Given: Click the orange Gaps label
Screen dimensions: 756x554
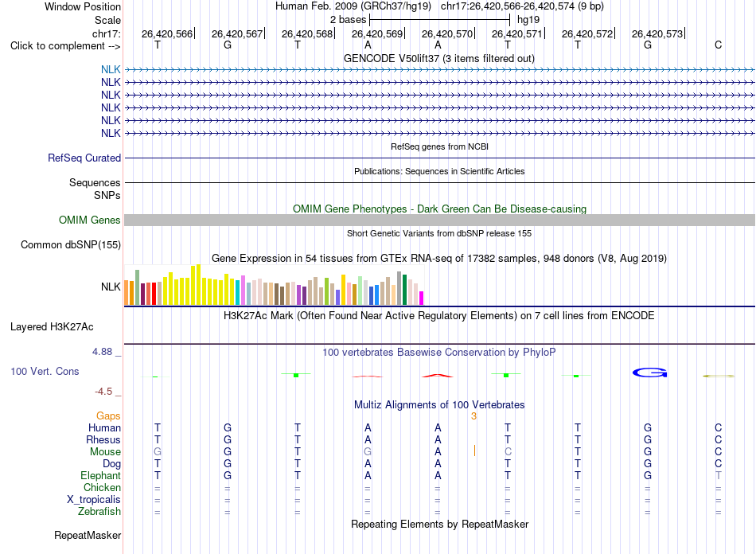Looking at the screenshot, I should pyautogui.click(x=108, y=416).
